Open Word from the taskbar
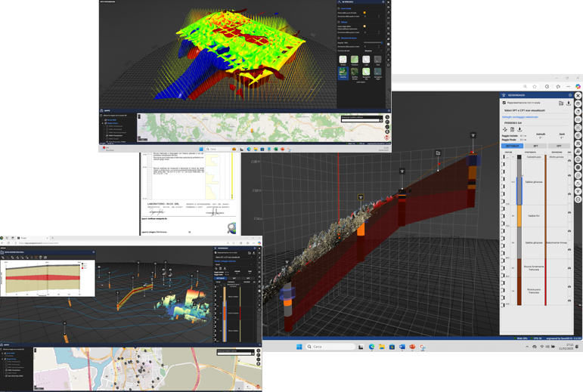 point(402,347)
